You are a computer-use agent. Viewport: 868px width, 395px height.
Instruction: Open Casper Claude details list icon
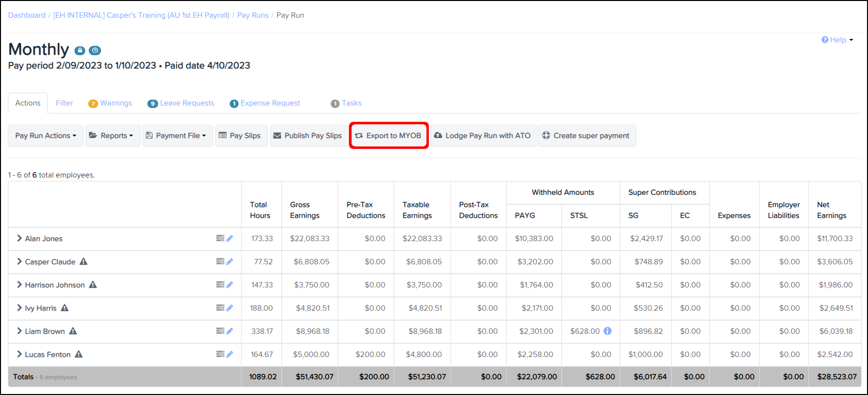[220, 261]
